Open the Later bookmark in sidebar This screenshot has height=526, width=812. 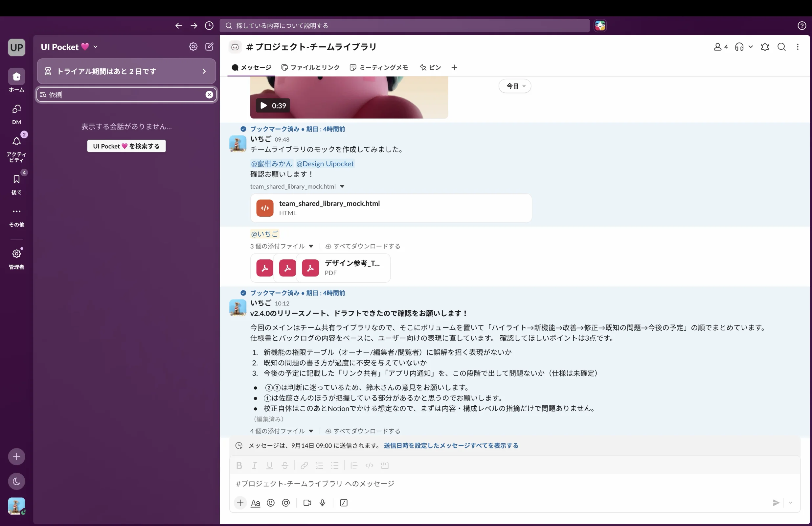(16, 184)
